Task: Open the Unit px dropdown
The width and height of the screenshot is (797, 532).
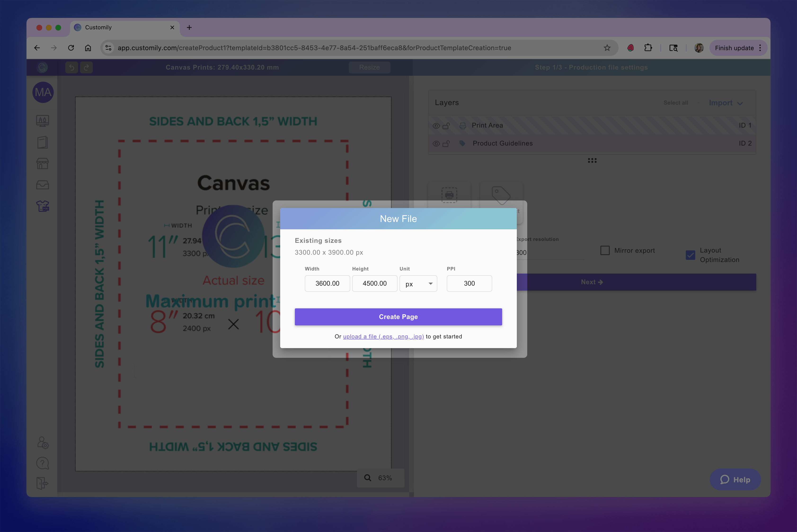Action: point(418,284)
